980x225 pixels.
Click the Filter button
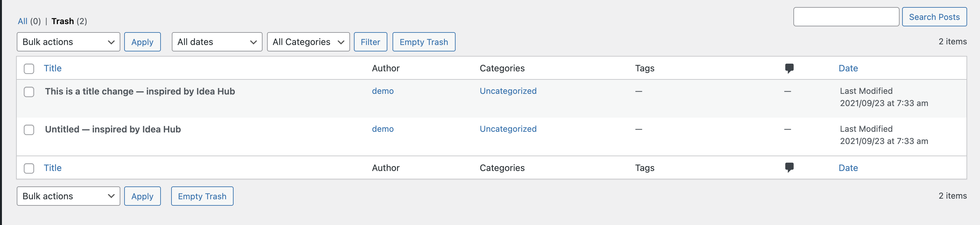click(x=371, y=42)
